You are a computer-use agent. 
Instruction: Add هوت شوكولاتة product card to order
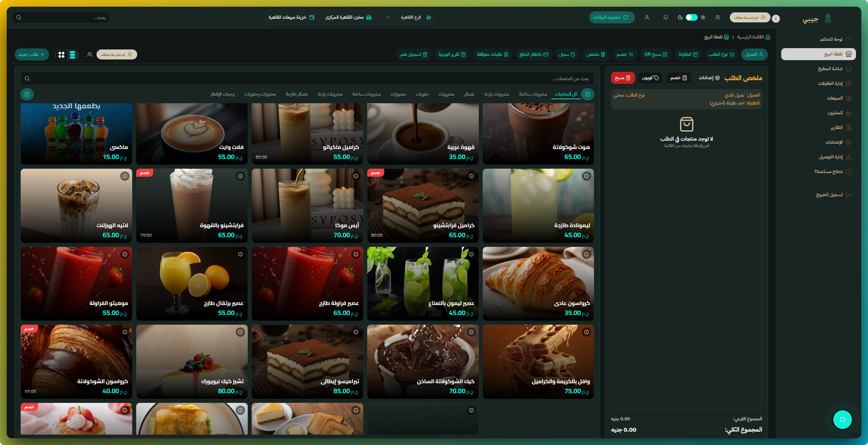point(538,134)
